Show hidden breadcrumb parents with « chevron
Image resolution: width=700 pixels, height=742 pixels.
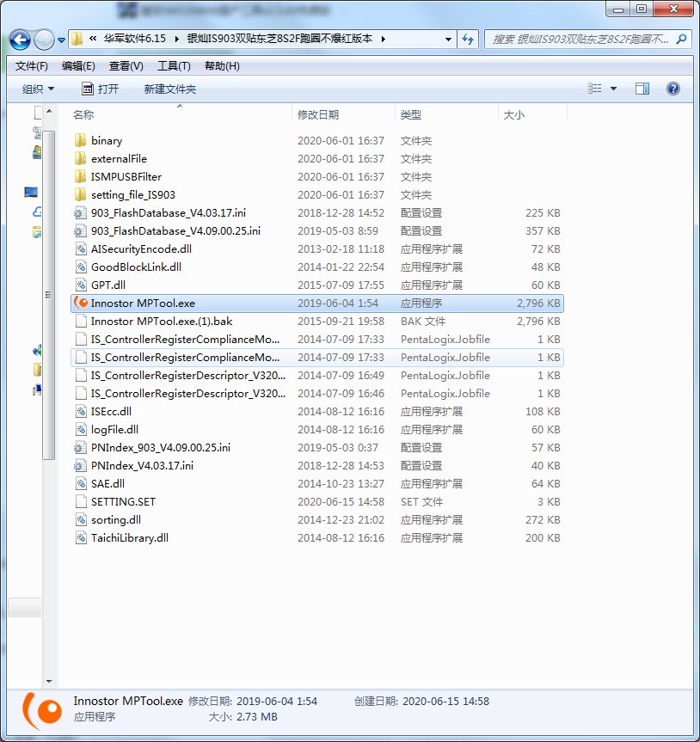(x=93, y=39)
